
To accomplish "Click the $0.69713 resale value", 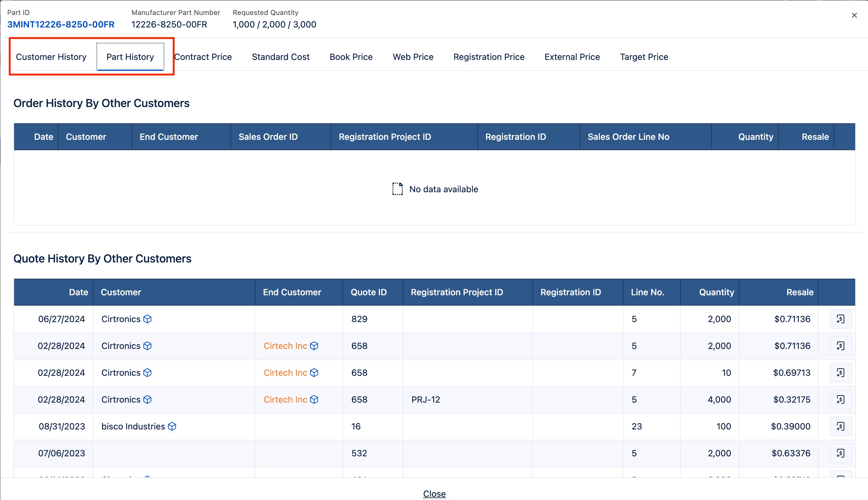I will pos(792,373).
